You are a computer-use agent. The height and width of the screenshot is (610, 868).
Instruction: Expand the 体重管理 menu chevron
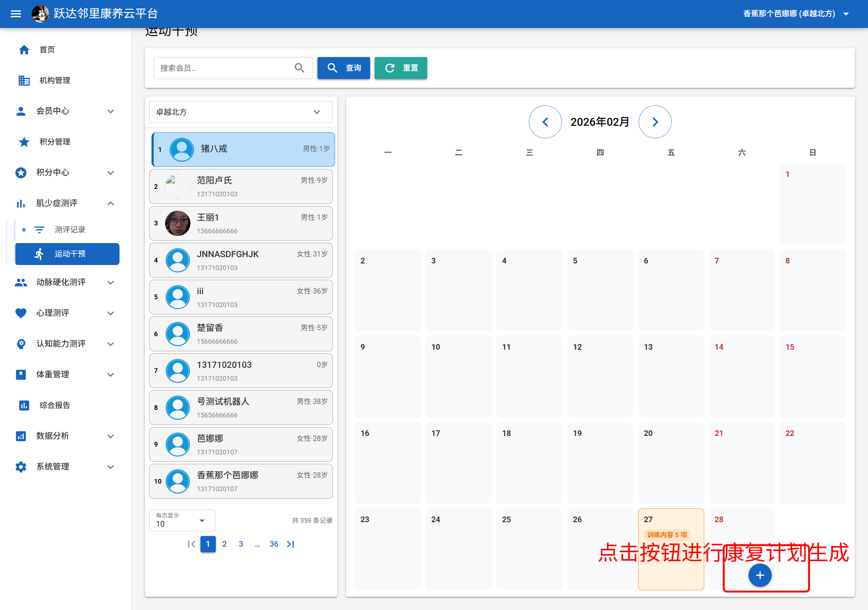tap(110, 375)
